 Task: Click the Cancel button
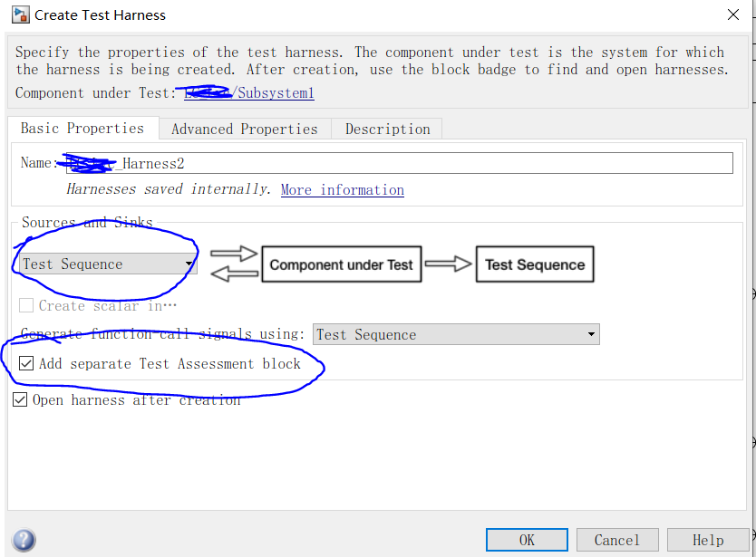click(x=617, y=540)
